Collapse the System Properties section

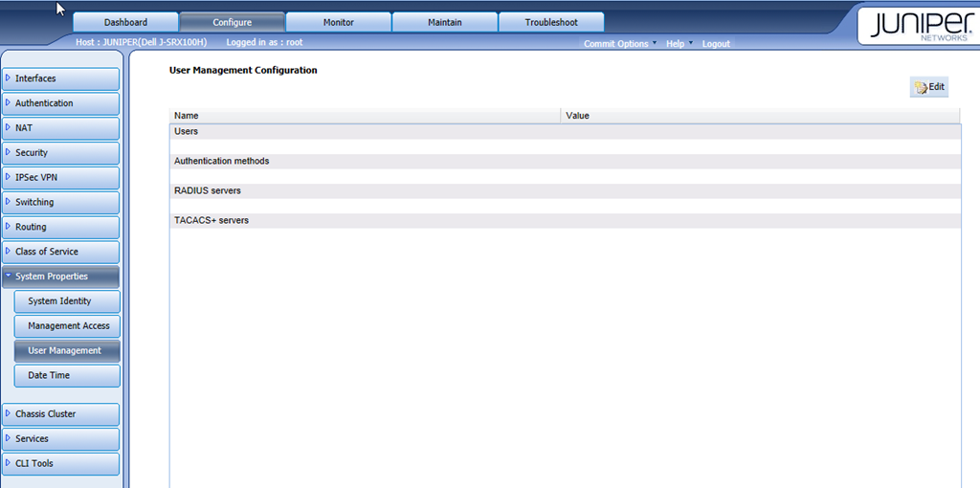[x=61, y=277]
